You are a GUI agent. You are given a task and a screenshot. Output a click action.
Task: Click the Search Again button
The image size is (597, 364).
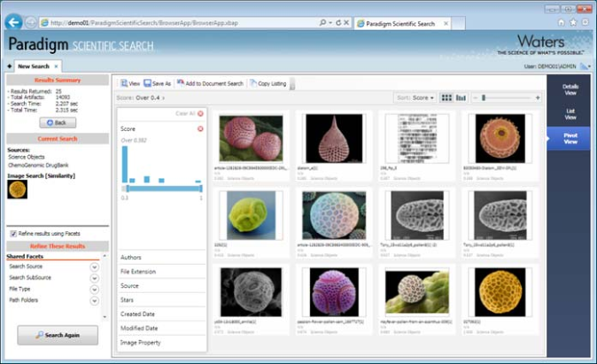coord(58,335)
